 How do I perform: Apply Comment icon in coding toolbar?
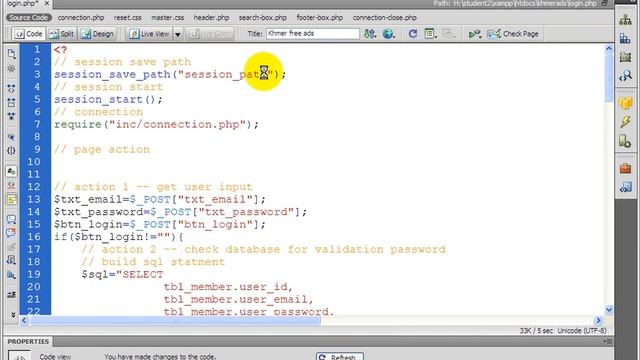click(x=11, y=220)
